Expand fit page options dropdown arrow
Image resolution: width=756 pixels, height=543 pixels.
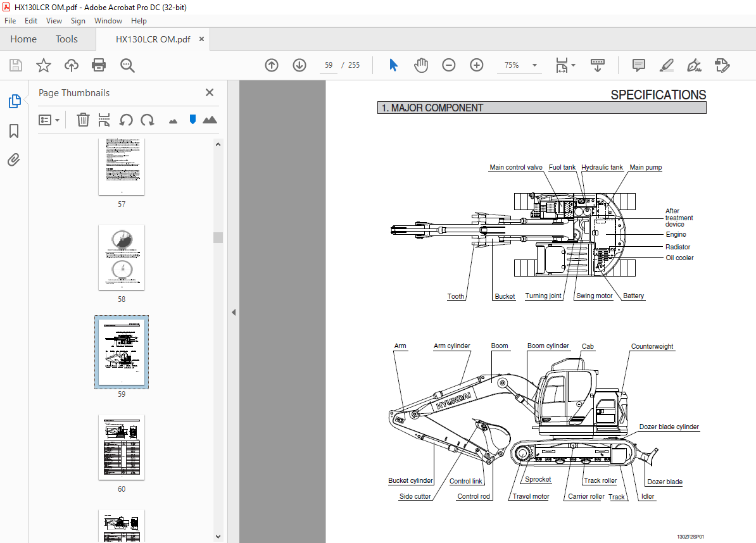tap(573, 65)
